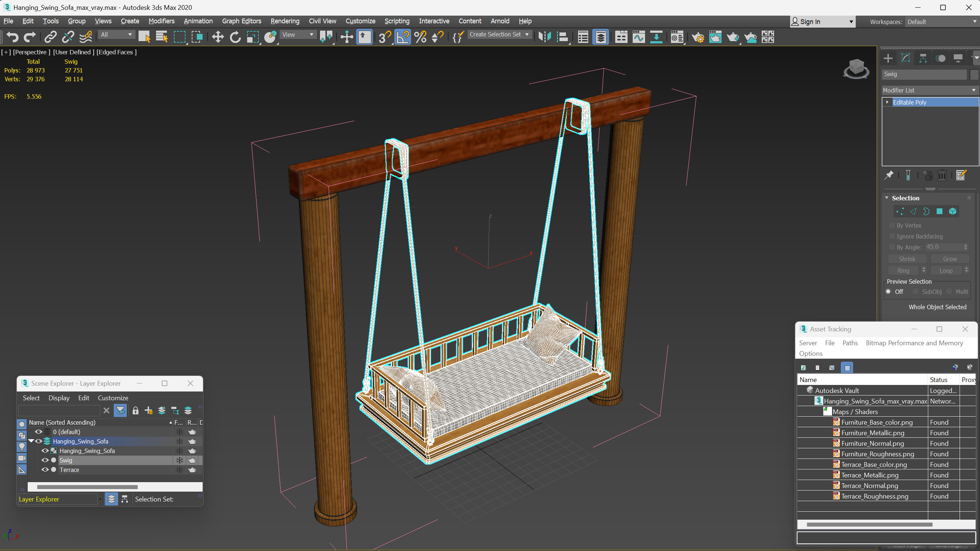
Task: Expand the Editable Poly modifier
Action: 887,102
